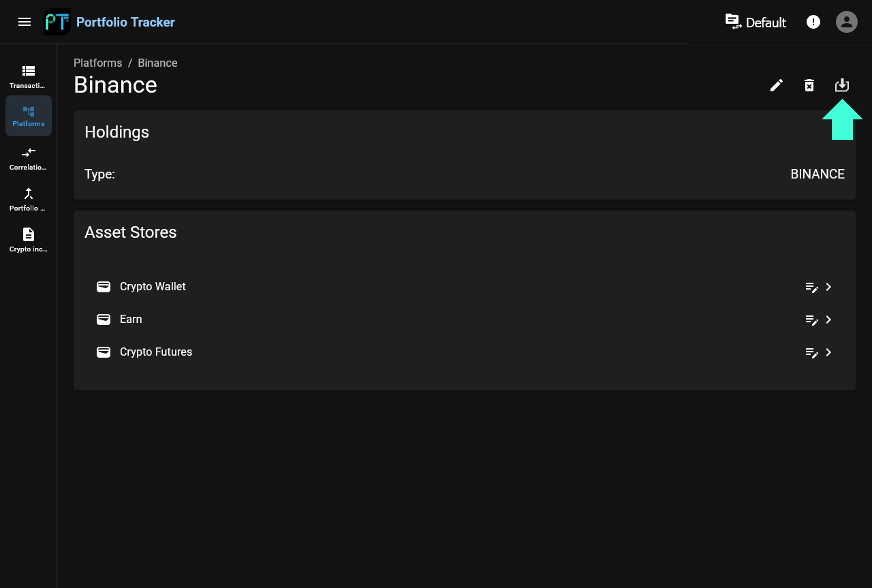
Task: Click the Asset Stores heading
Action: coord(130,233)
